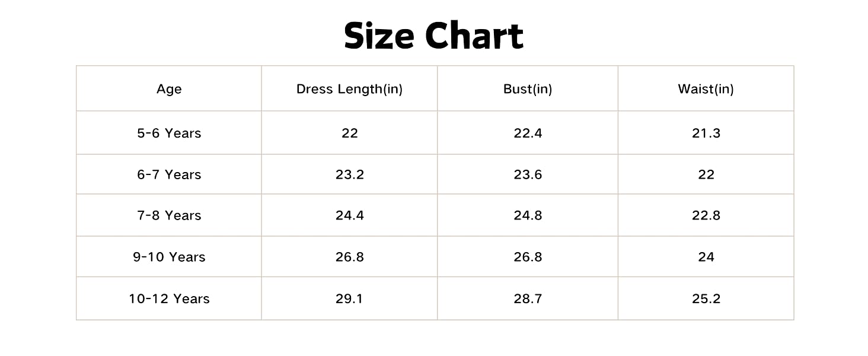Select the 23.6 bust cell
Screen dimensions: 868x356
click(x=528, y=174)
